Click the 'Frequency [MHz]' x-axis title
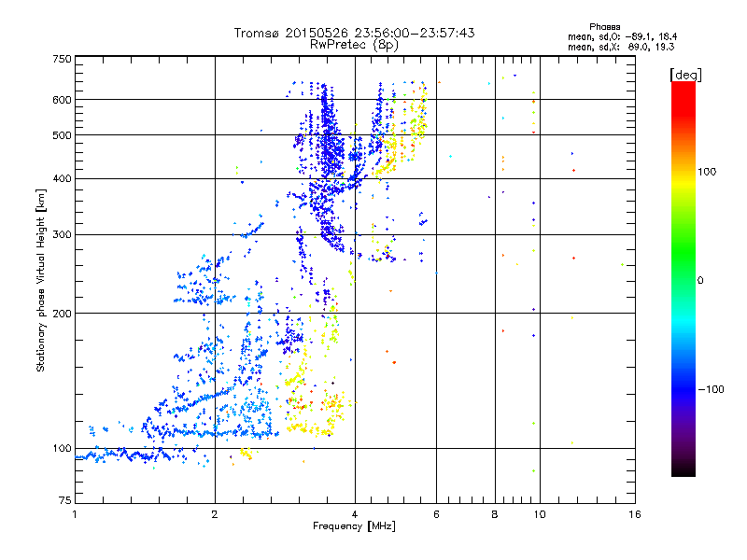The height and width of the screenshot is (560, 747). pos(354,526)
